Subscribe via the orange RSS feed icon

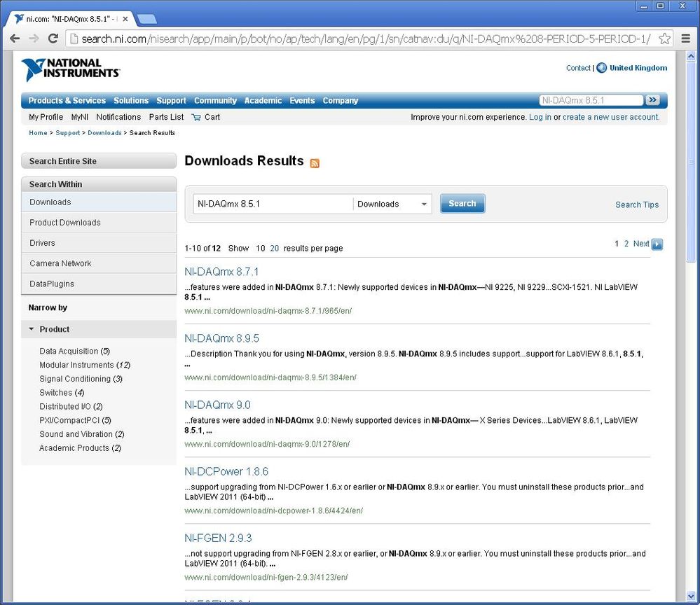pos(315,163)
